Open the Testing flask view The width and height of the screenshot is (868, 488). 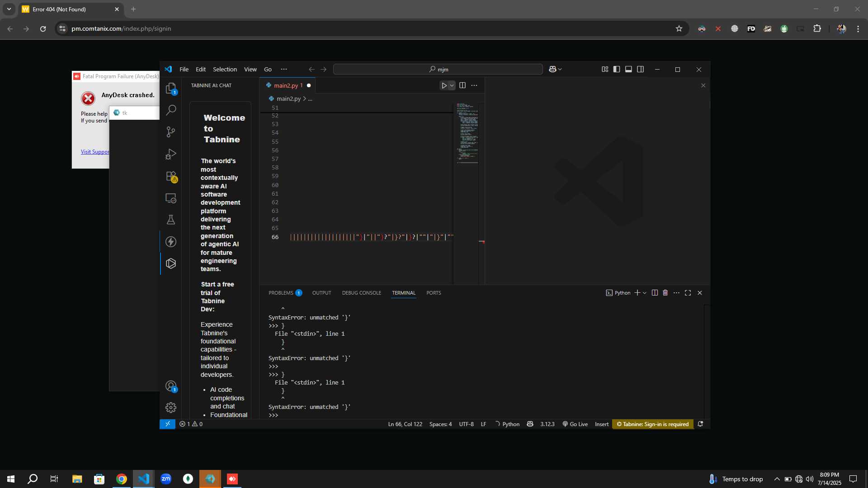[171, 220]
